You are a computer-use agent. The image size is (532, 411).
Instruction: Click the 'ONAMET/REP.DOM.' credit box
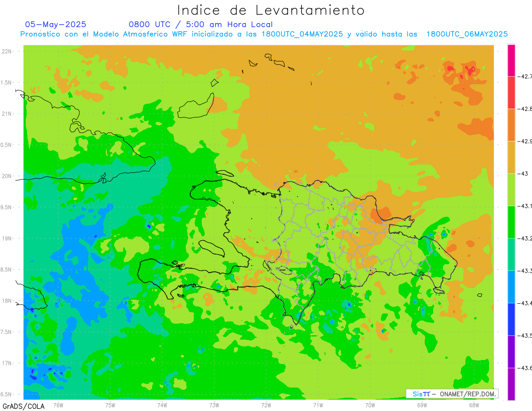click(452, 394)
